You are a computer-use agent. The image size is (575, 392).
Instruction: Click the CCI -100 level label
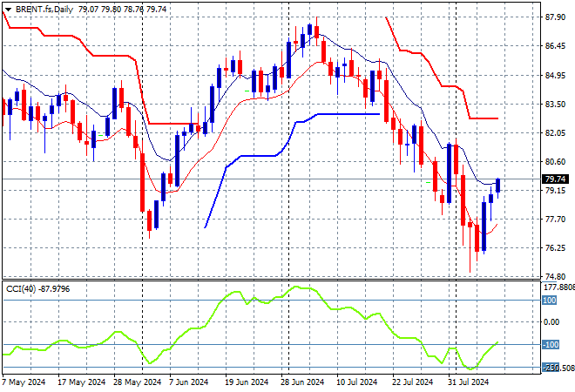click(x=551, y=345)
